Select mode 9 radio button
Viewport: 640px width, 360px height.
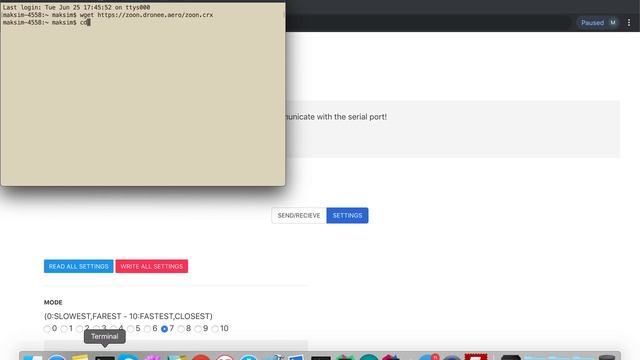[x=198, y=329]
